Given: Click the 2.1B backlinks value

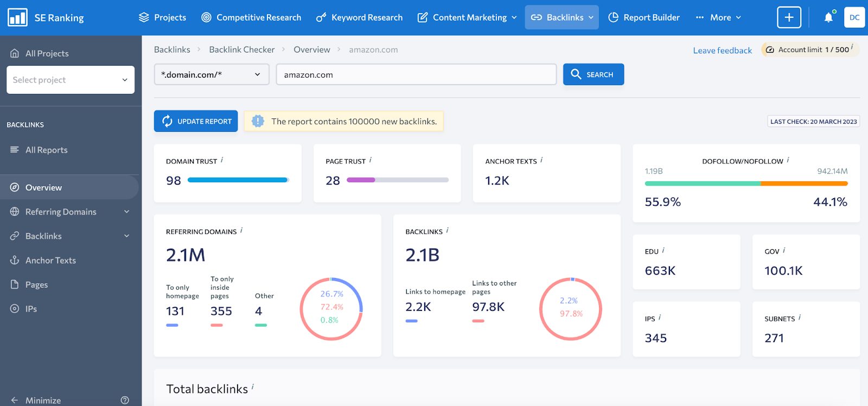Looking at the screenshot, I should (x=423, y=255).
